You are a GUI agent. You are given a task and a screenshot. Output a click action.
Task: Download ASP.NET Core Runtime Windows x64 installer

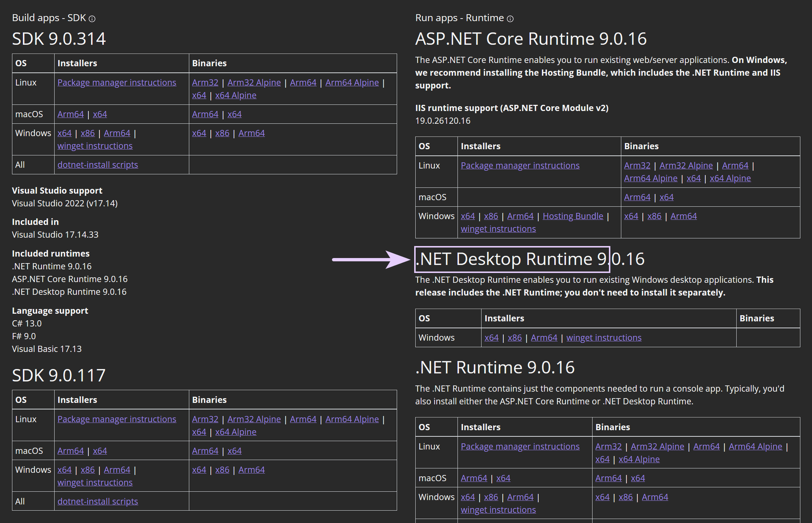pyautogui.click(x=468, y=216)
